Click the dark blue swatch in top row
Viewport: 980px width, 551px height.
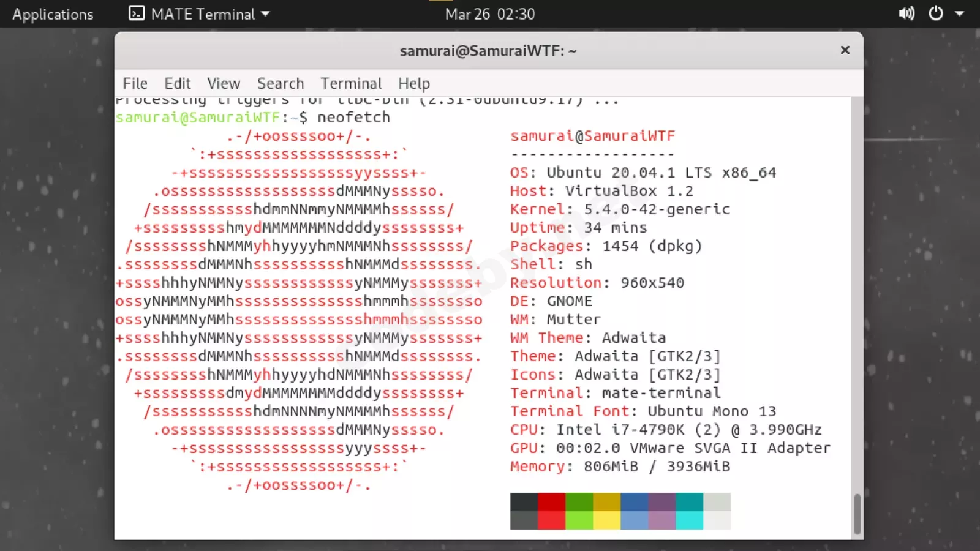tap(634, 501)
